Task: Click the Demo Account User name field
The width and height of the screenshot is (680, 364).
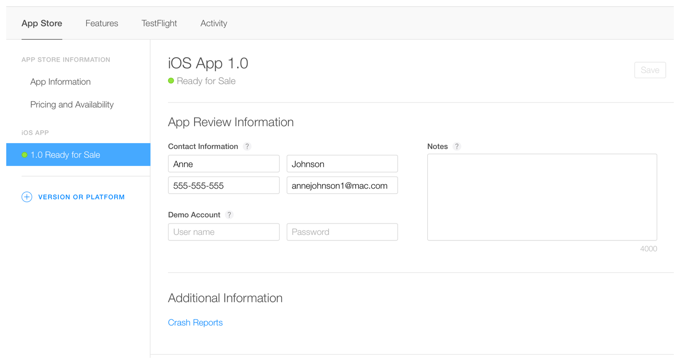Action: [x=224, y=232]
